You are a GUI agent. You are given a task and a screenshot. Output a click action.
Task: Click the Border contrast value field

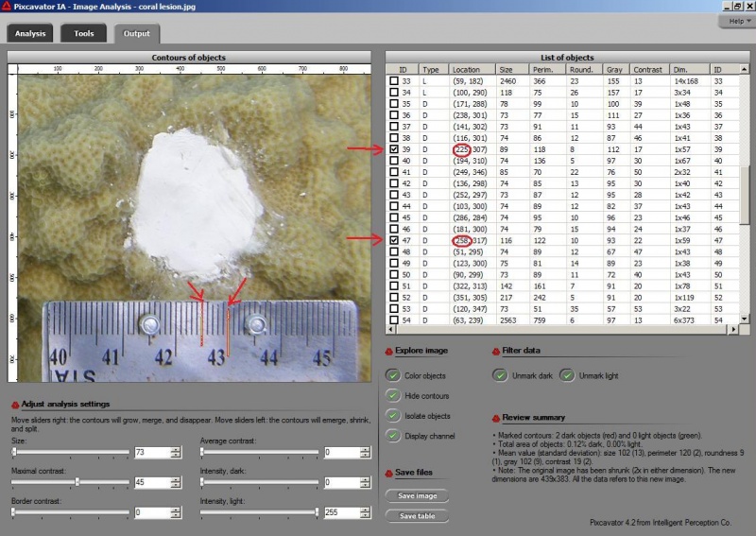point(152,512)
